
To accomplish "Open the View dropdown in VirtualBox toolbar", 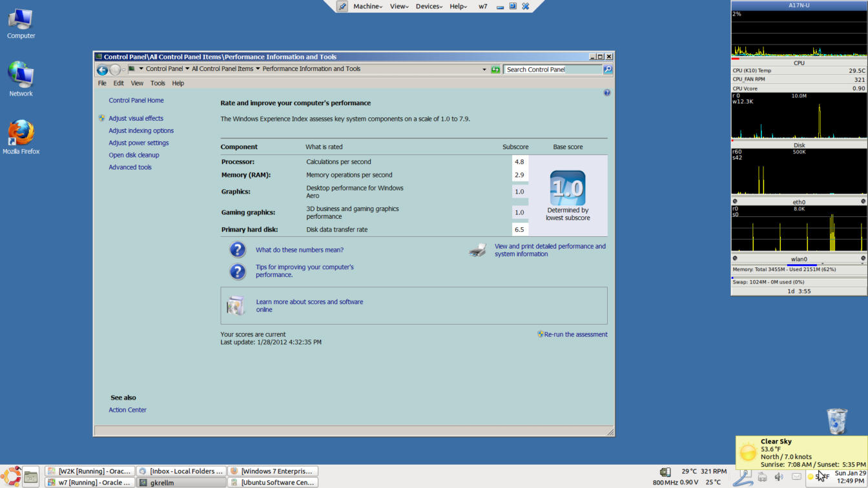I will [399, 6].
